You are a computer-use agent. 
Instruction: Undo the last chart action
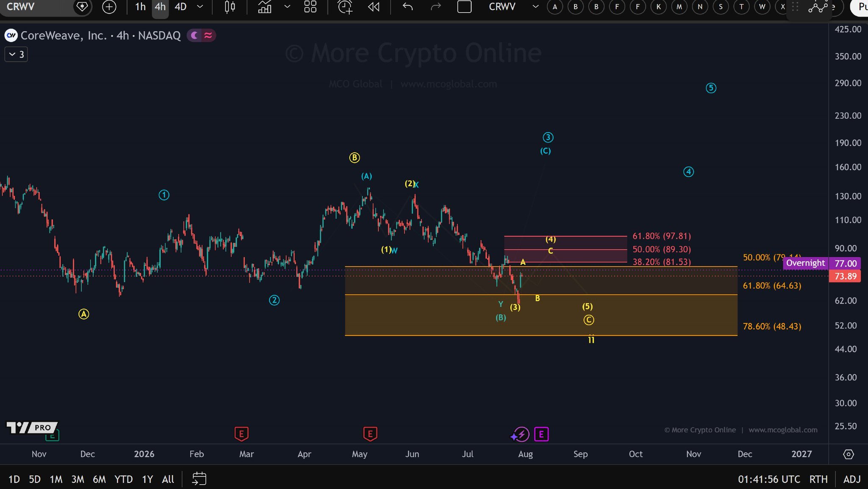pyautogui.click(x=408, y=7)
